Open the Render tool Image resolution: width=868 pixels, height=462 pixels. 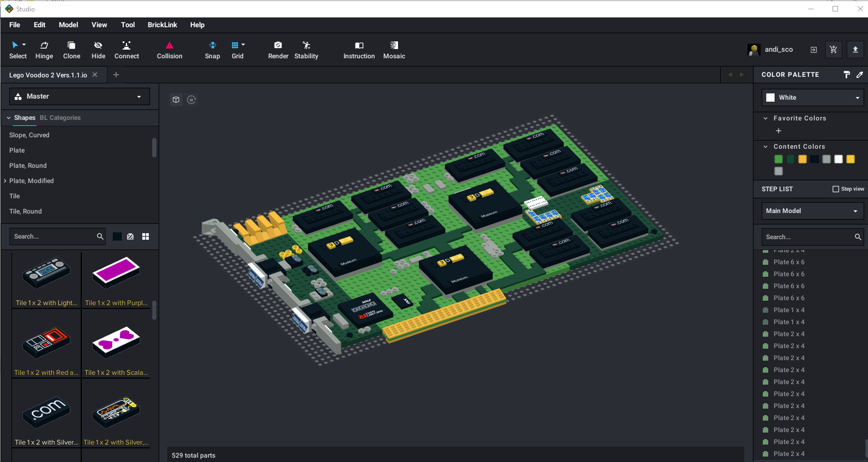tap(278, 50)
